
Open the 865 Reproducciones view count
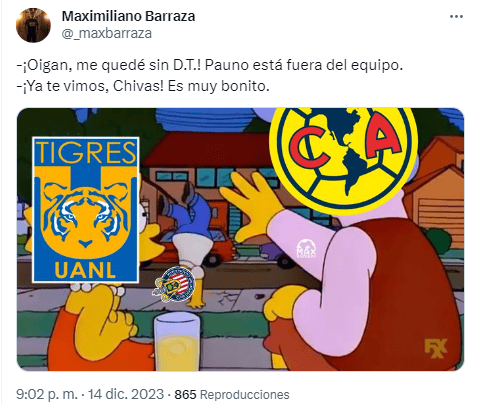tap(232, 395)
